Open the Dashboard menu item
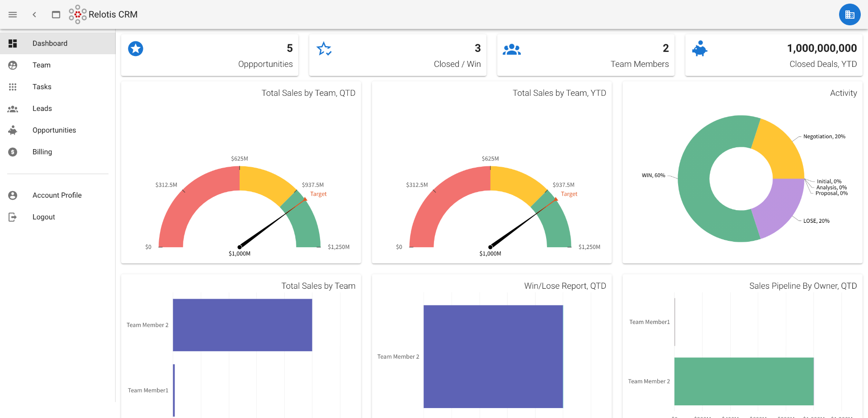 [50, 43]
